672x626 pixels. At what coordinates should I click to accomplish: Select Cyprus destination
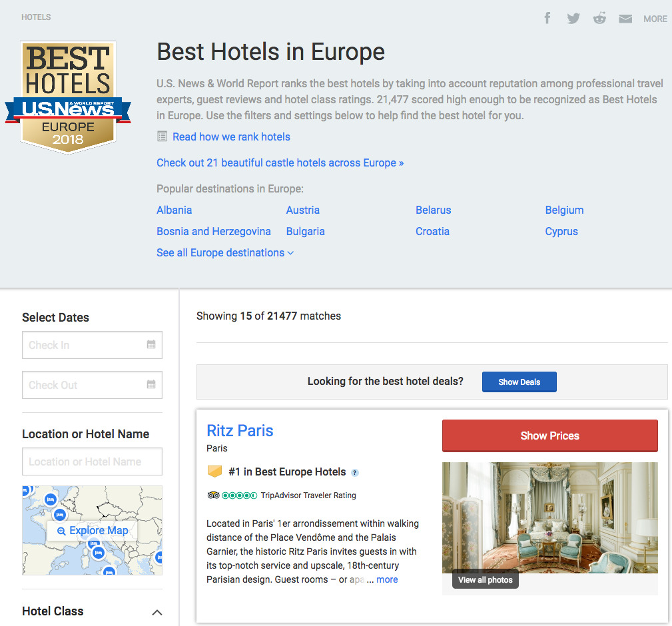click(x=561, y=231)
